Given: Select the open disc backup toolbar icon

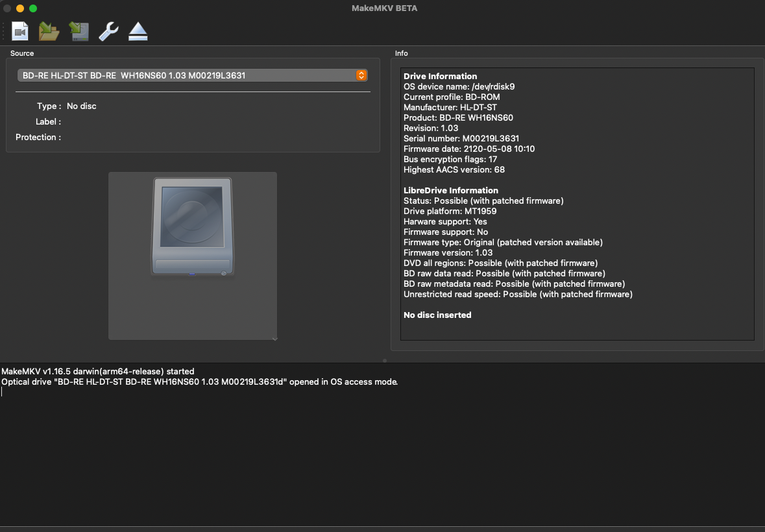Looking at the screenshot, I should pyautogui.click(x=78, y=30).
